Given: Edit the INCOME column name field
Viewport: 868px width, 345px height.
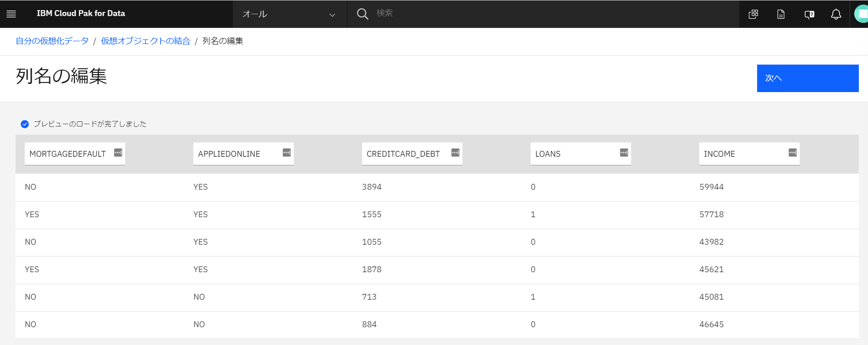Looking at the screenshot, I should [749, 154].
